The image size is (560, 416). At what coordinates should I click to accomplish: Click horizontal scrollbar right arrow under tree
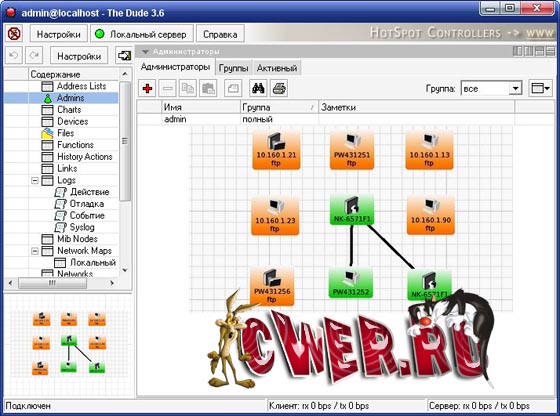pyautogui.click(x=112, y=283)
